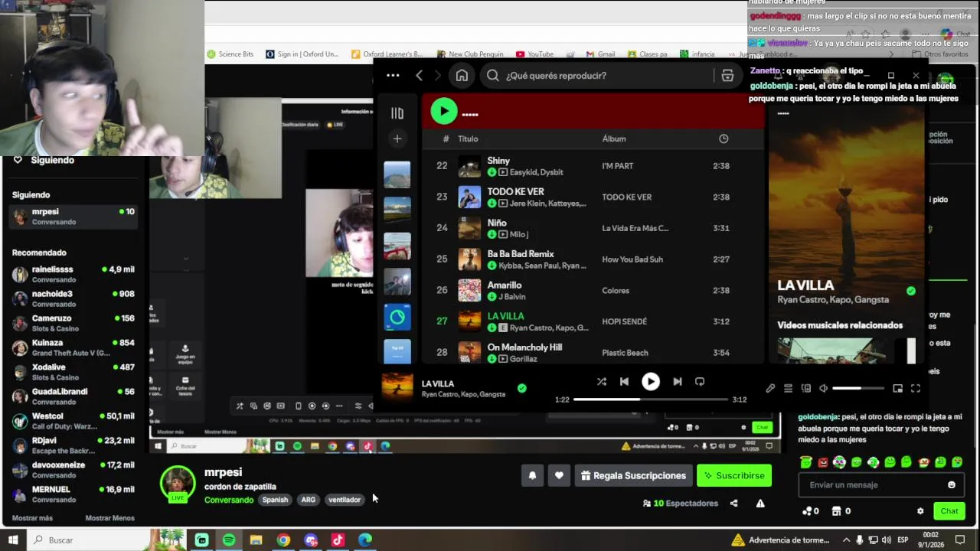Open the first library playlist thumbnail
980x551 pixels.
click(397, 174)
